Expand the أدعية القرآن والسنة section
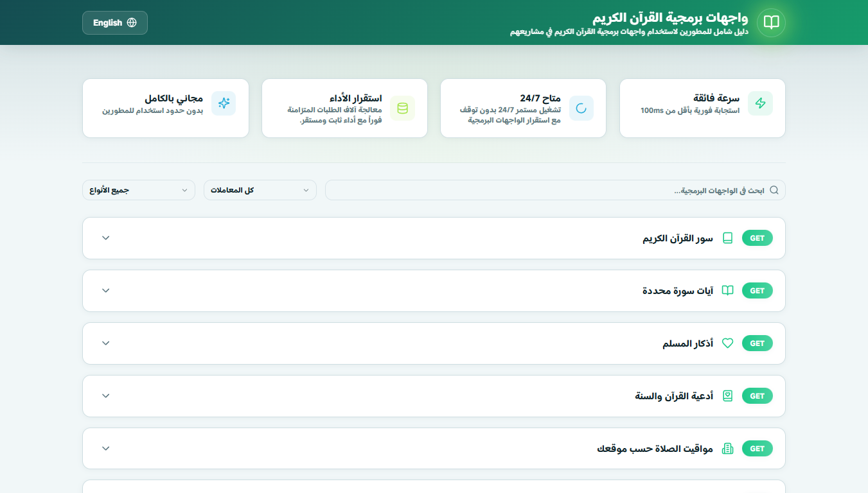Image resolution: width=868 pixels, height=493 pixels. [x=105, y=395]
